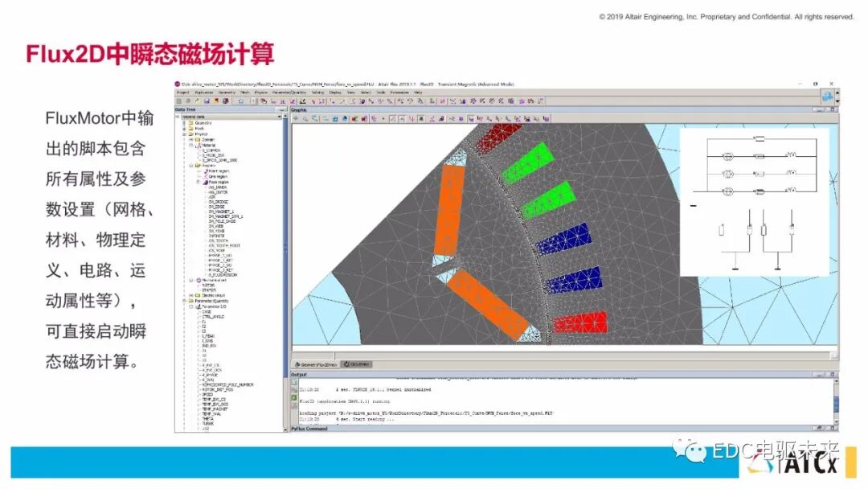
Task: Switch to the Geometry Flux2D view tab
Action: pos(316,364)
